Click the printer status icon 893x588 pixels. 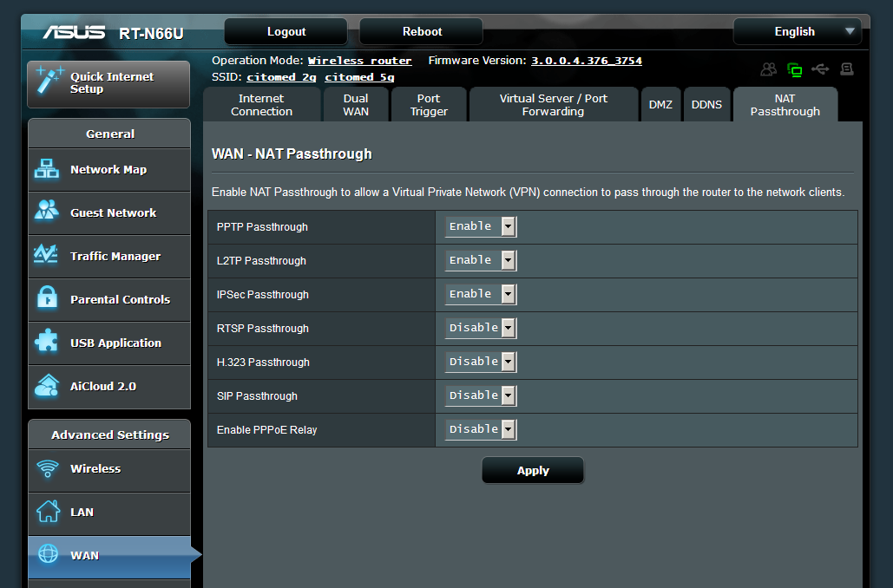pyautogui.click(x=846, y=69)
